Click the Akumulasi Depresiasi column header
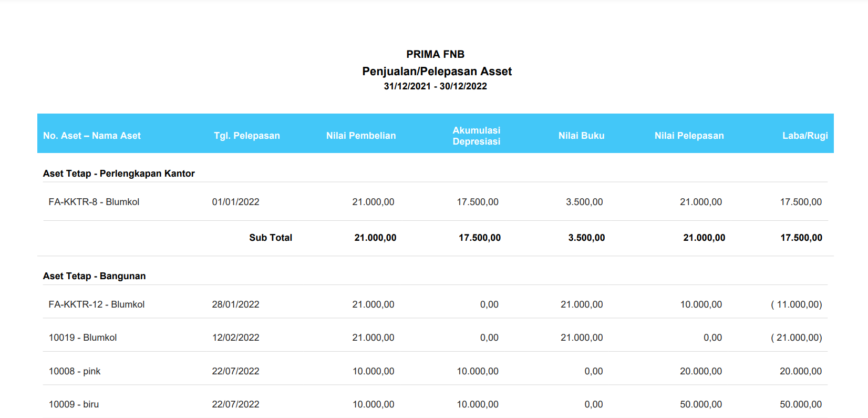Image resolution: width=868 pixels, height=418 pixels. (476, 136)
